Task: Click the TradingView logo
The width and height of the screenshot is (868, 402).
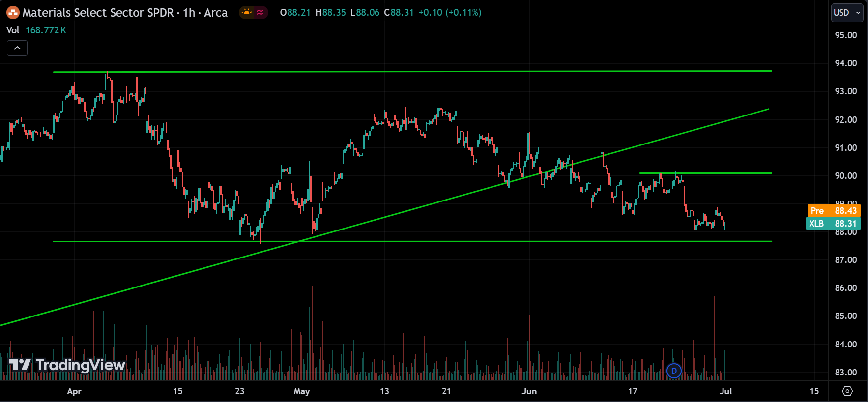Action: pyautogui.click(x=67, y=365)
